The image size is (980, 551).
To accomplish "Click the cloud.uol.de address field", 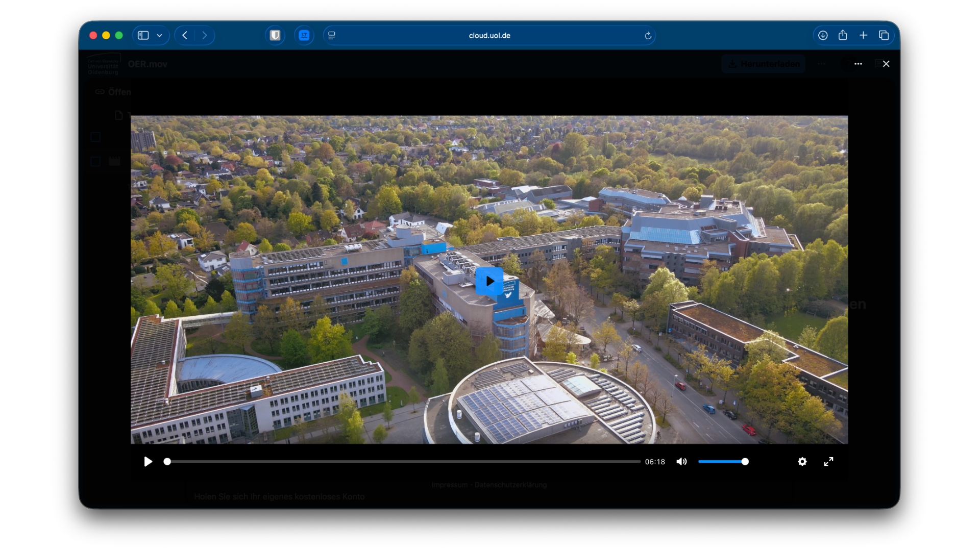I will (489, 35).
